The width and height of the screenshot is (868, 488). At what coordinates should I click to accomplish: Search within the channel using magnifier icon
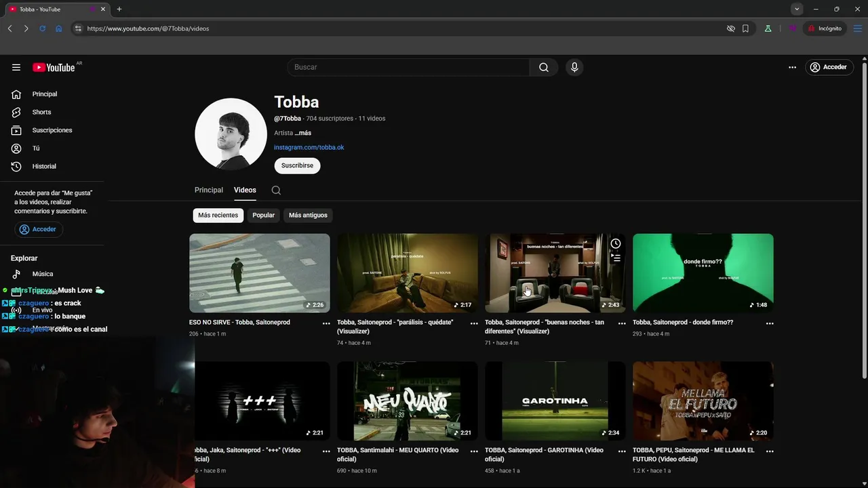click(x=276, y=190)
